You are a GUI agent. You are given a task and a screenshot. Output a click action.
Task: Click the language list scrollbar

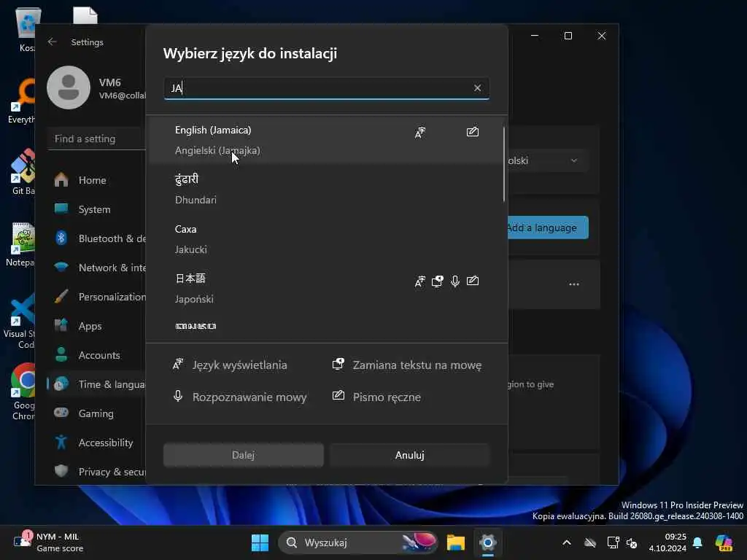pyautogui.click(x=504, y=163)
